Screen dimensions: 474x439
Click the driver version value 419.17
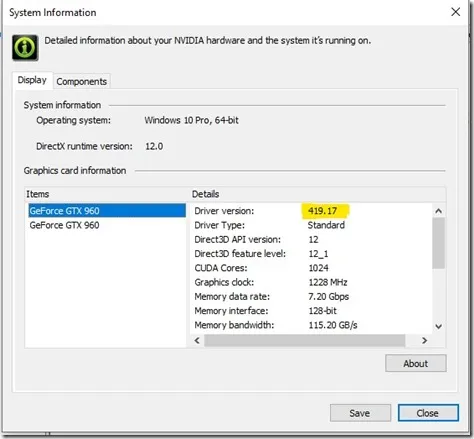tap(322, 211)
